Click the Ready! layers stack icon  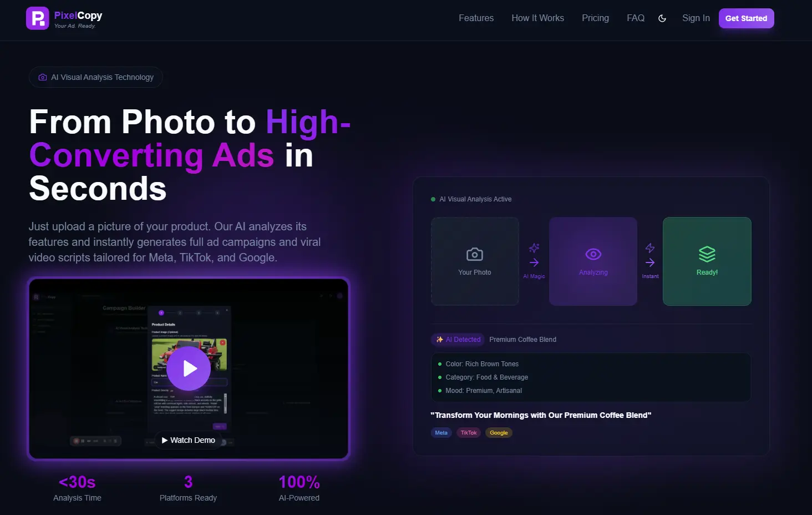point(707,254)
